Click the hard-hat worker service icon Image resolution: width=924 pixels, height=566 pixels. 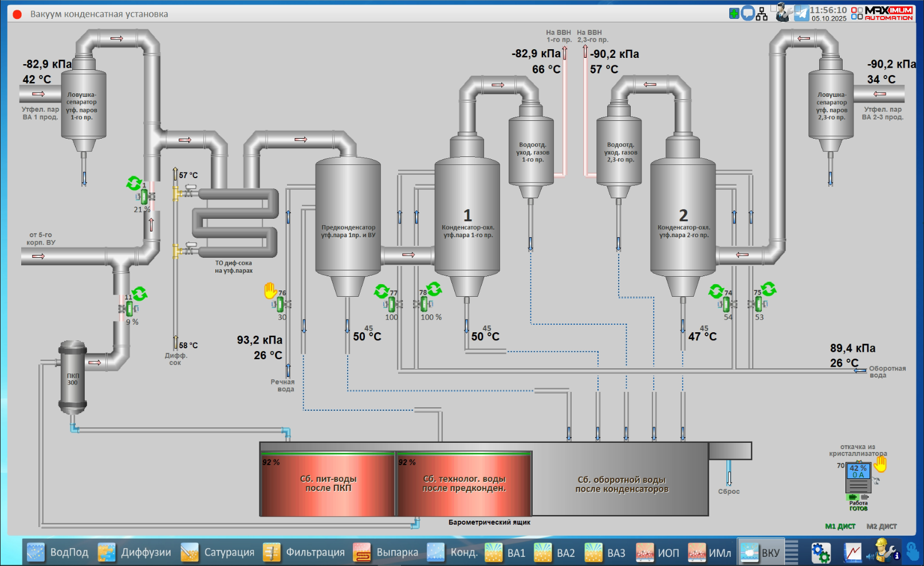[884, 551]
